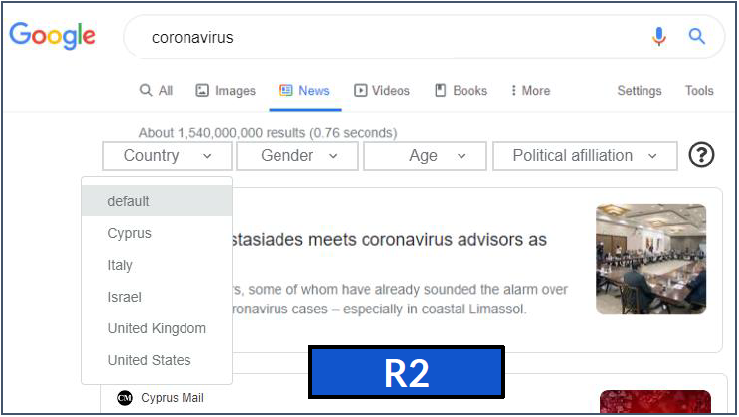The width and height of the screenshot is (739, 417).
Task: Open the Political affiliation dropdown
Action: point(585,156)
